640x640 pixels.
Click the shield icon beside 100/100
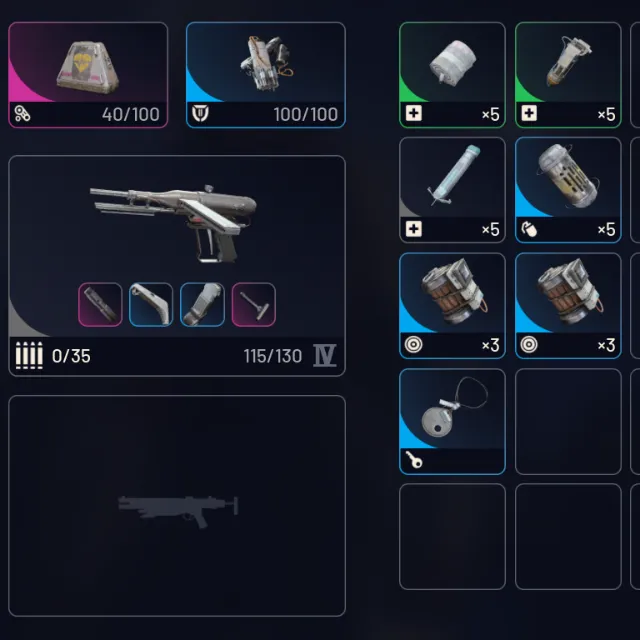coord(200,113)
